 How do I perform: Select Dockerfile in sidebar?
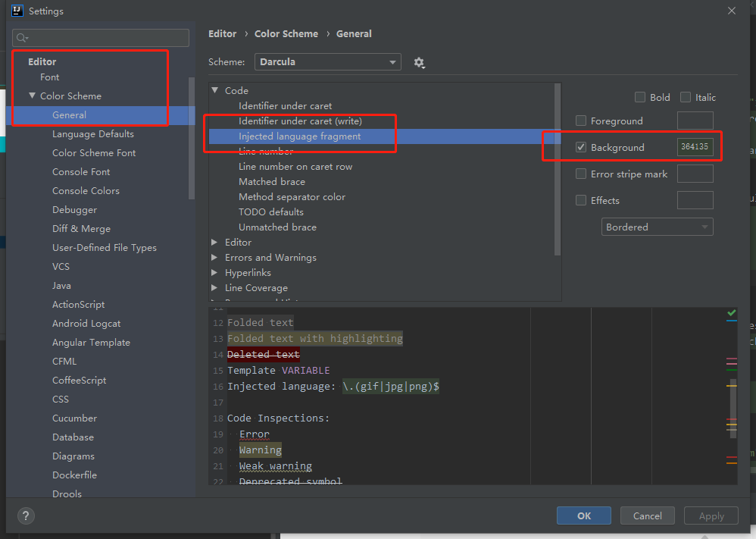coord(74,475)
